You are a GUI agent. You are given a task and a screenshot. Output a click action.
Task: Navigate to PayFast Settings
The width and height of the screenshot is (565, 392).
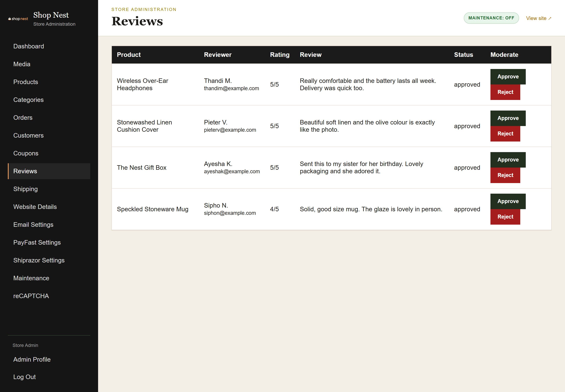(49, 242)
